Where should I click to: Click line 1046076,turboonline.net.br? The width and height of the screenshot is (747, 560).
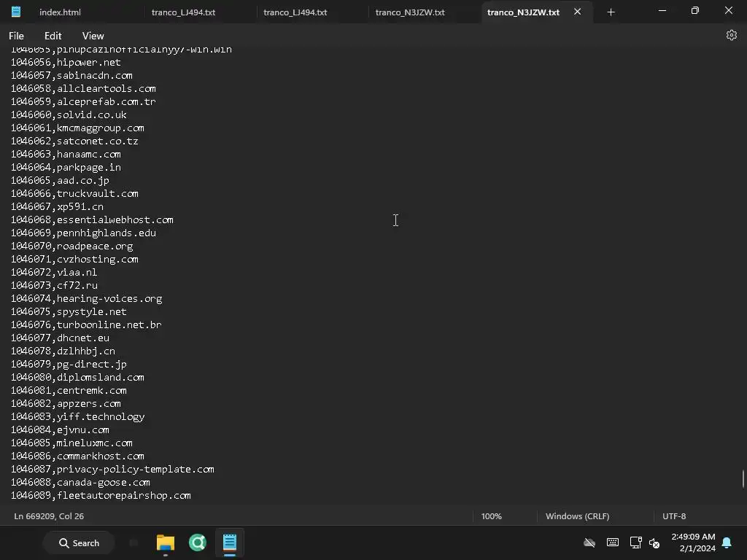click(86, 324)
